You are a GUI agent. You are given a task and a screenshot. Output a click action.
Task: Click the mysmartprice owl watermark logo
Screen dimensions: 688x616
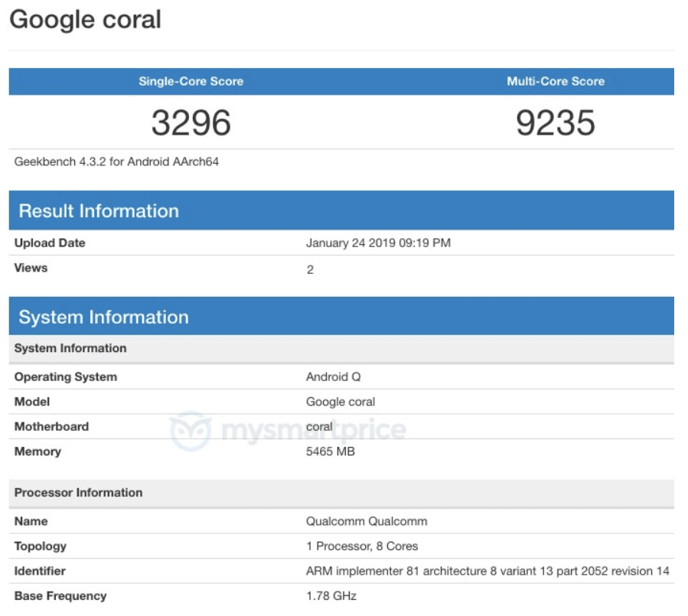pyautogui.click(x=190, y=430)
